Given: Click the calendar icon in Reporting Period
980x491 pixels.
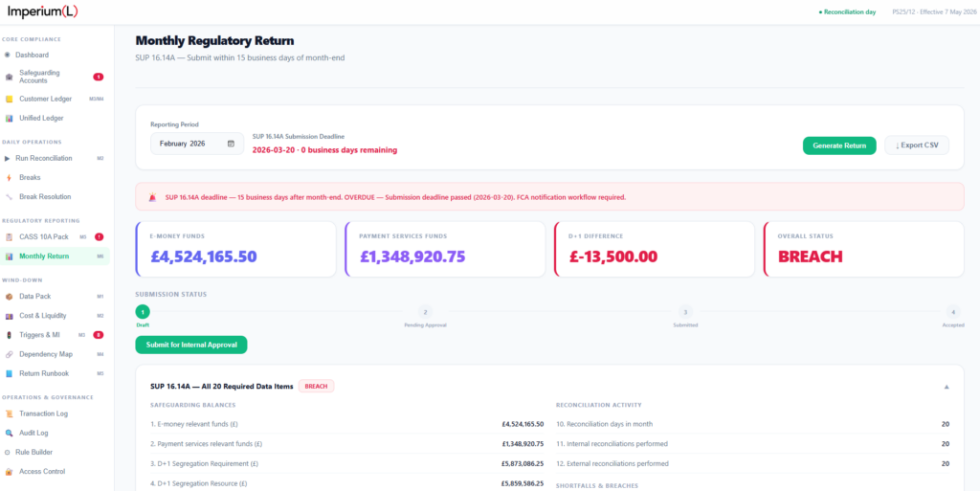Looking at the screenshot, I should tap(231, 144).
